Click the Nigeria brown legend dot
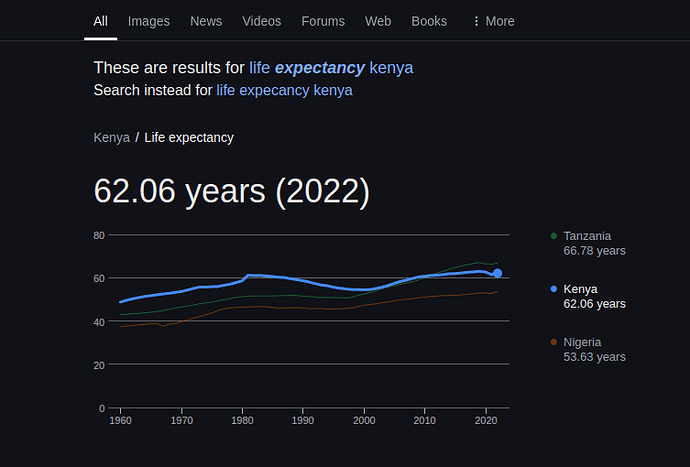Screen dimensions: 690x467 [x=554, y=342]
